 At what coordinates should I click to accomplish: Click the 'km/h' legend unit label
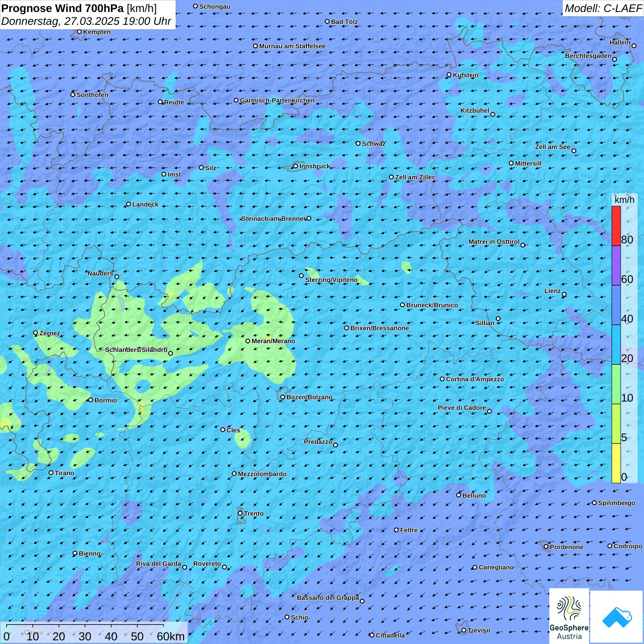point(624,200)
